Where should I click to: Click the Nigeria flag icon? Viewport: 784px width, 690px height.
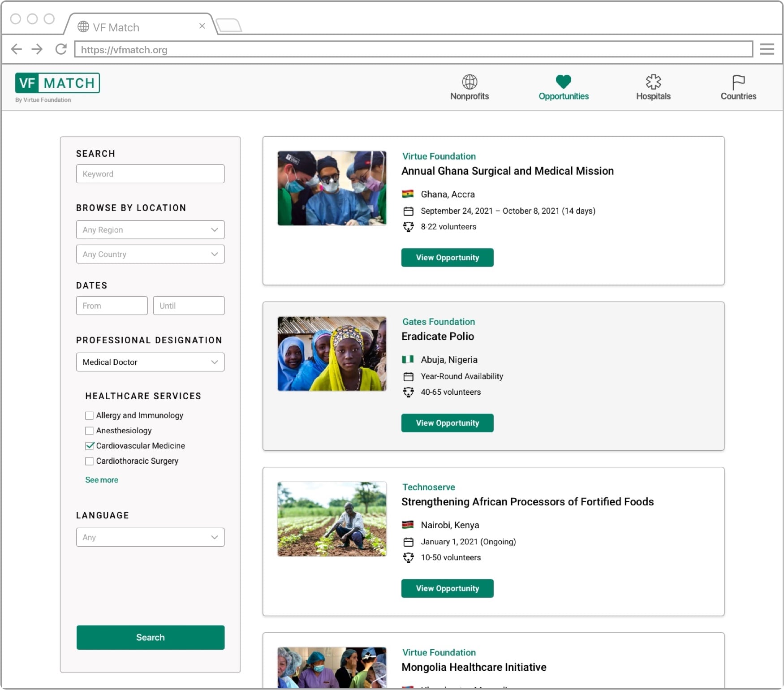tap(408, 359)
